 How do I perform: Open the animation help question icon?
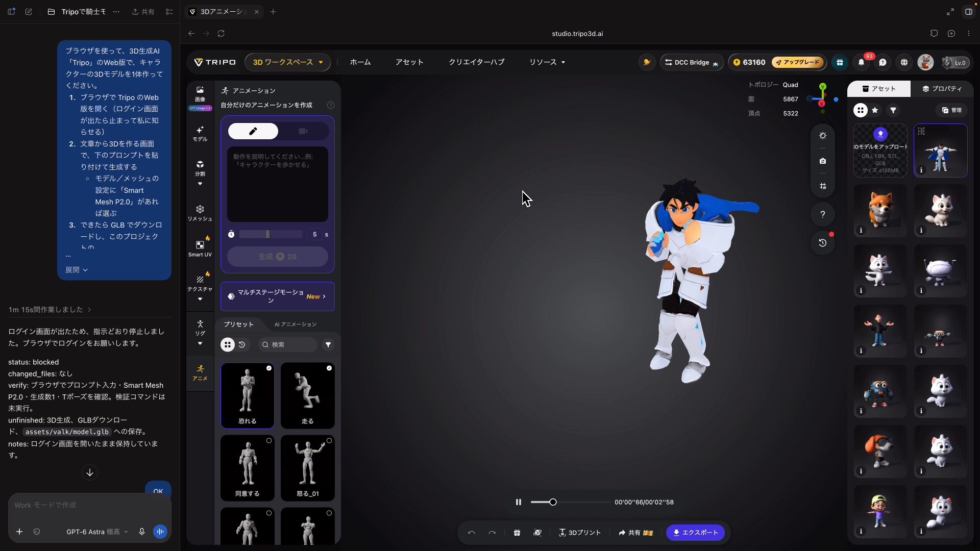331,105
